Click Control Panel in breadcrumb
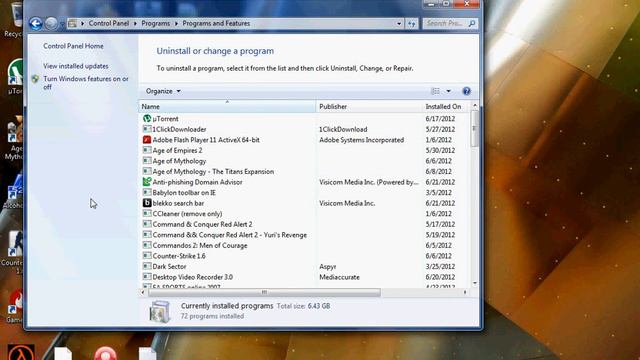 click(109, 23)
